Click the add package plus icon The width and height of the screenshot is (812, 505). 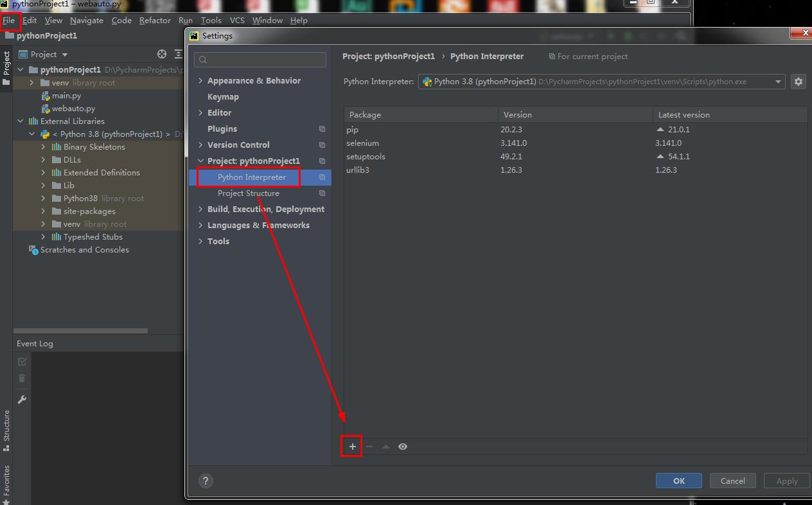point(352,447)
